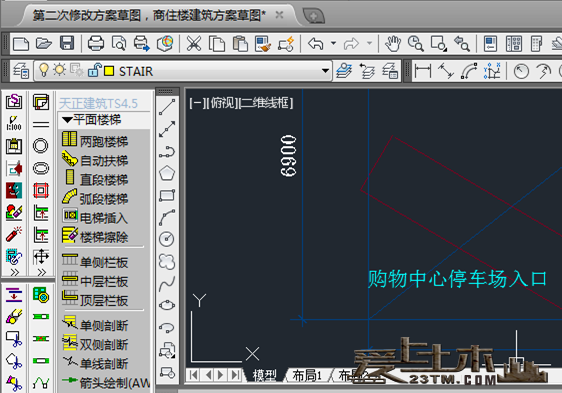This screenshot has height=393, width=562.
Task: Choose 中层栏板 command
Action: (95, 281)
